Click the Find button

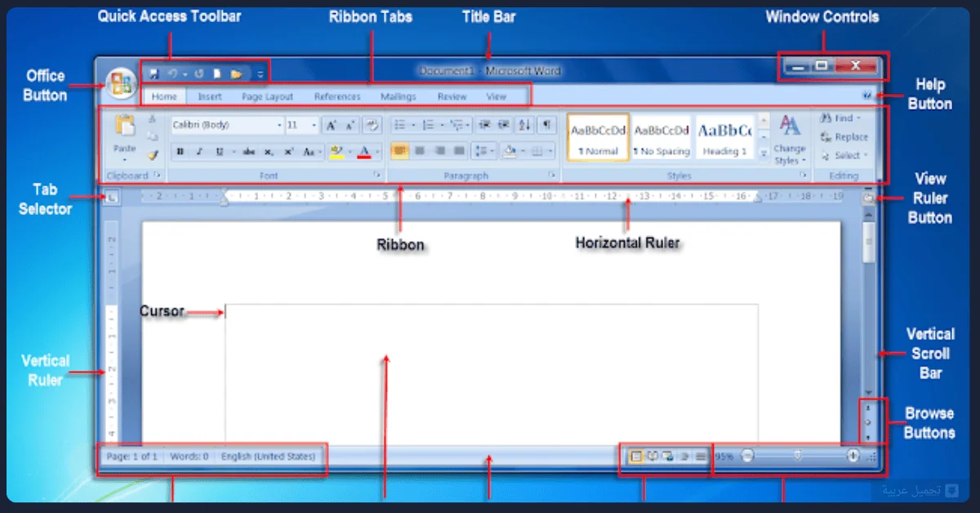pyautogui.click(x=840, y=118)
